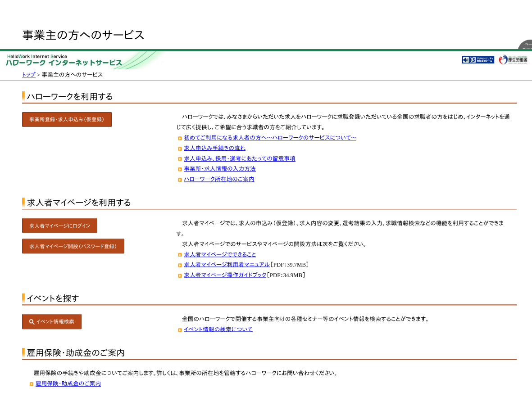Click the arrow icon next to イベント情報の検索について
This screenshot has width=532, height=397.
[x=180, y=330]
